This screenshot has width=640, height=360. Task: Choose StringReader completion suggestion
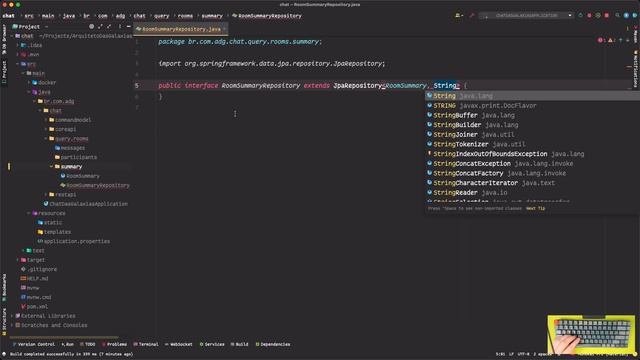click(532, 193)
